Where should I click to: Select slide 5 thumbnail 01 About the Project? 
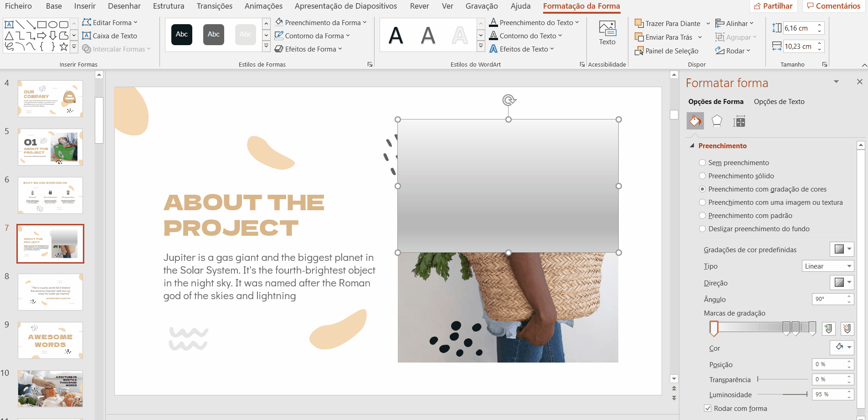51,147
